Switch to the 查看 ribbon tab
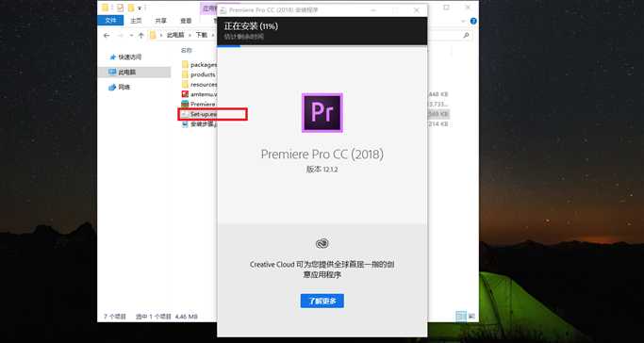This screenshot has width=644, height=343. coord(186,21)
